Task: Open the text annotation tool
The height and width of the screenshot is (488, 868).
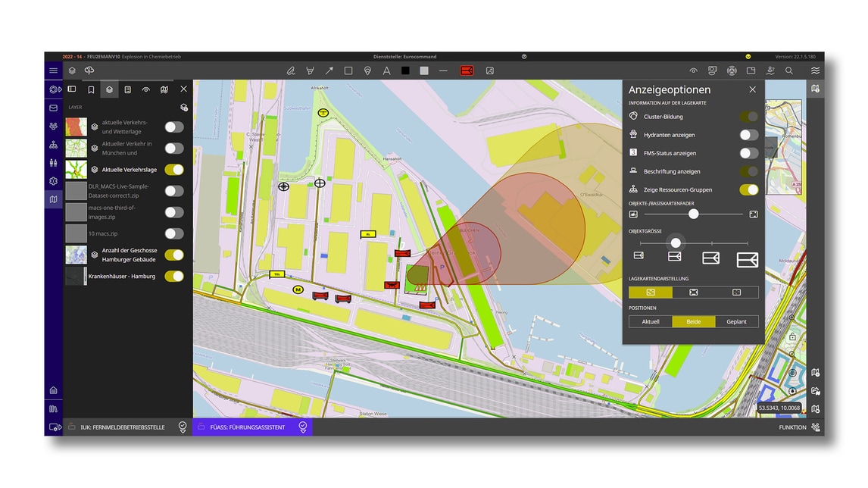Action: [x=386, y=70]
